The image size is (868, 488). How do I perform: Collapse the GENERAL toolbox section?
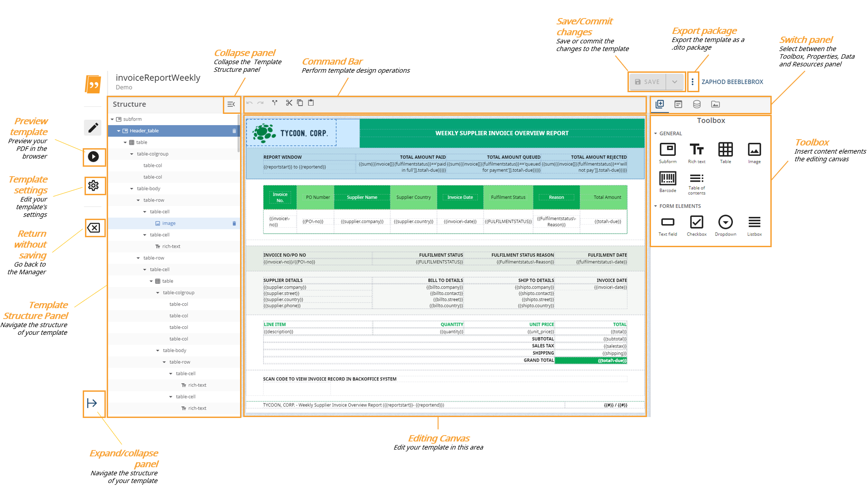tap(656, 134)
